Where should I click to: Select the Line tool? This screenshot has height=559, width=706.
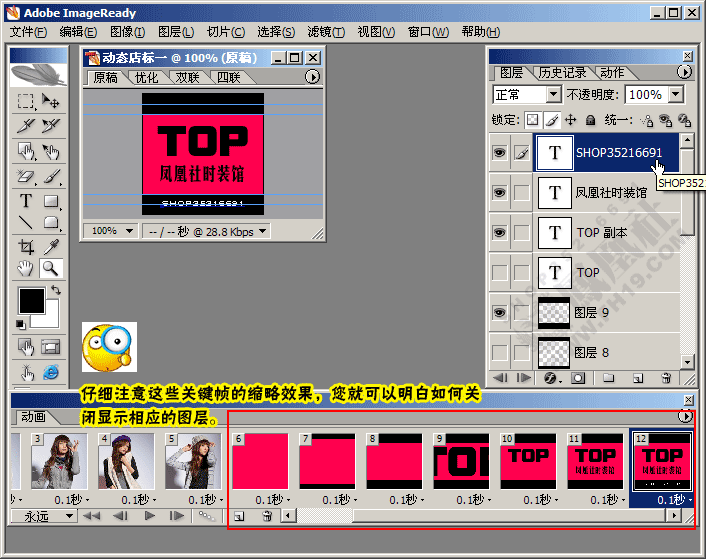tap(26, 222)
